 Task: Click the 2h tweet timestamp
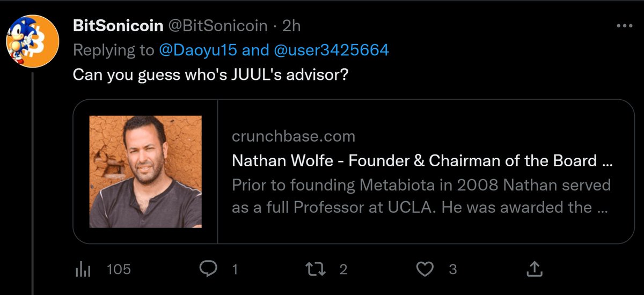291,26
